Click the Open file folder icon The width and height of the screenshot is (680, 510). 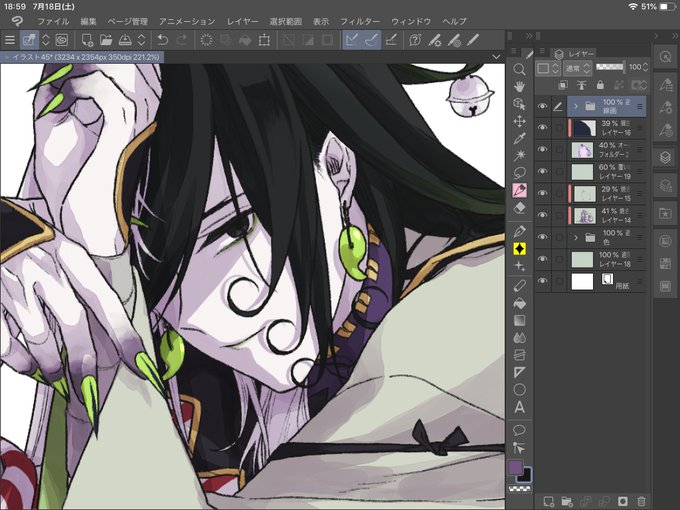click(x=106, y=40)
